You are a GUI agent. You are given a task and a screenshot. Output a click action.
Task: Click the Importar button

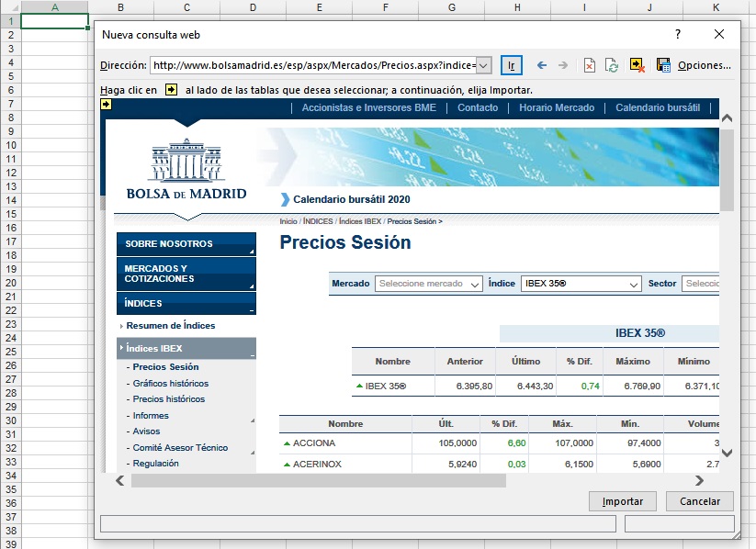[x=623, y=501]
